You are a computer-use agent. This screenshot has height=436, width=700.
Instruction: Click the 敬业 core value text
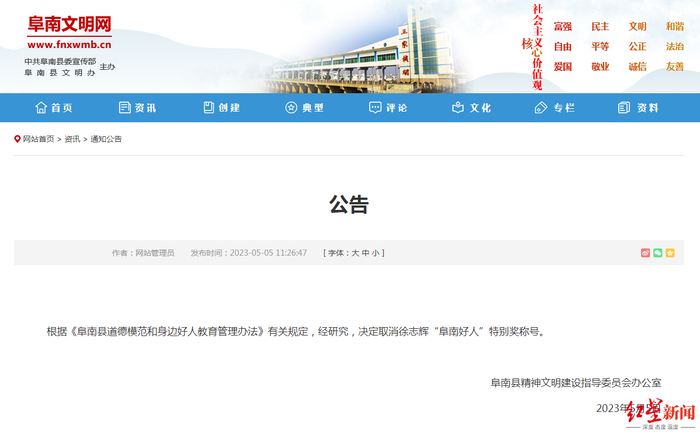pos(600,66)
